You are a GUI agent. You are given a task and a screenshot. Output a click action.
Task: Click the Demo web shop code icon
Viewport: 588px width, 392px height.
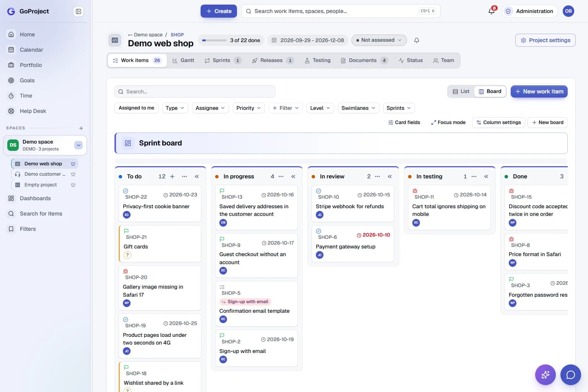pos(115,40)
